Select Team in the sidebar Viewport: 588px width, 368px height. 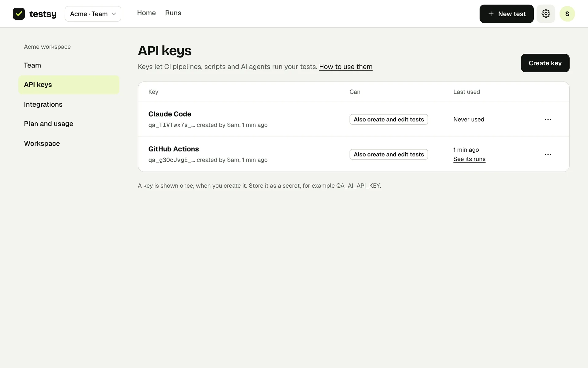coord(69,65)
